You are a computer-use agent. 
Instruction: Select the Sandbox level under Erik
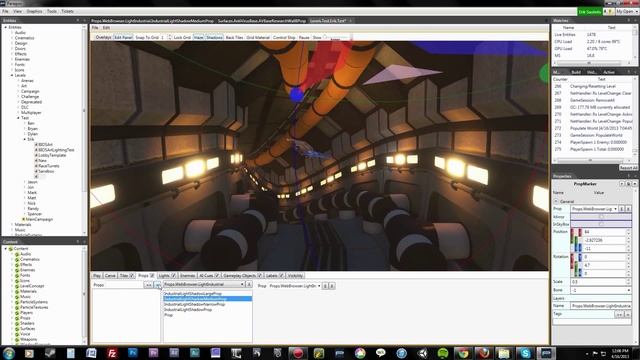coord(46,171)
